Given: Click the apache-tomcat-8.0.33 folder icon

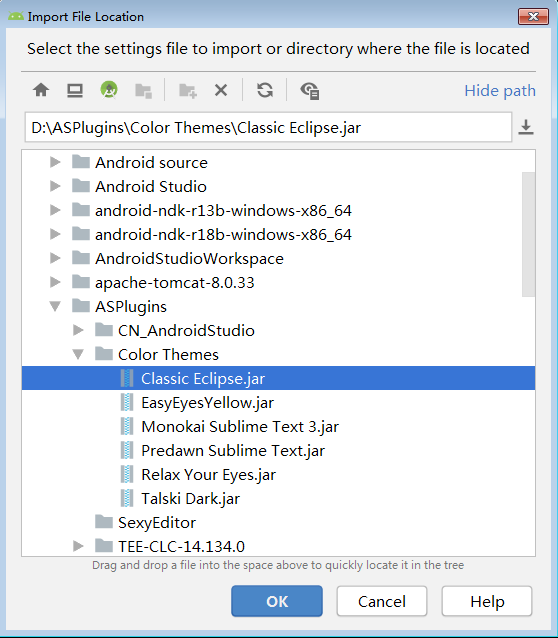Looking at the screenshot, I should click(81, 282).
